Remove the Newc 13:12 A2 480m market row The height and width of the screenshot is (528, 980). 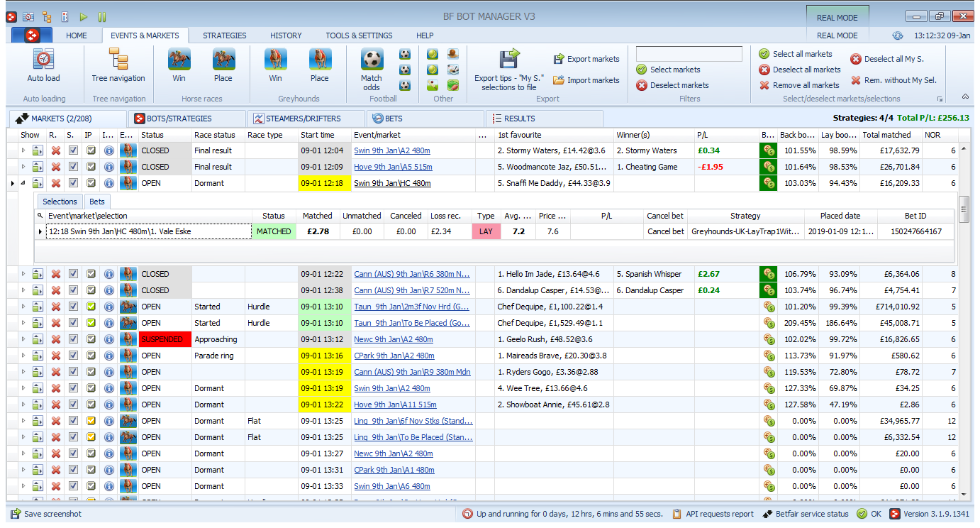coord(55,339)
